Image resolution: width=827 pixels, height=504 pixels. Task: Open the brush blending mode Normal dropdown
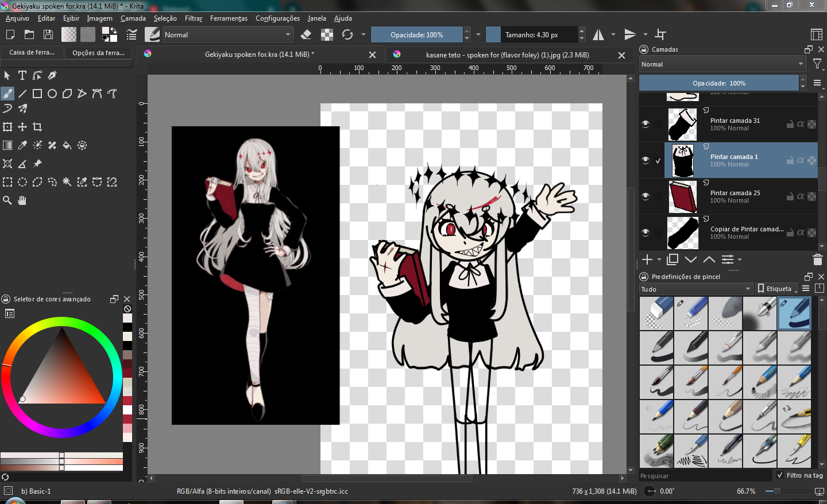227,35
